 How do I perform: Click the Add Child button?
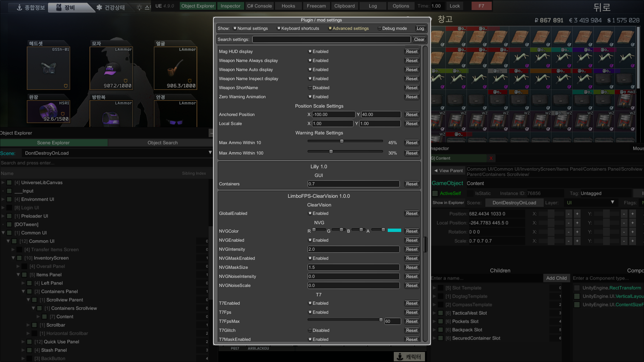(x=556, y=278)
